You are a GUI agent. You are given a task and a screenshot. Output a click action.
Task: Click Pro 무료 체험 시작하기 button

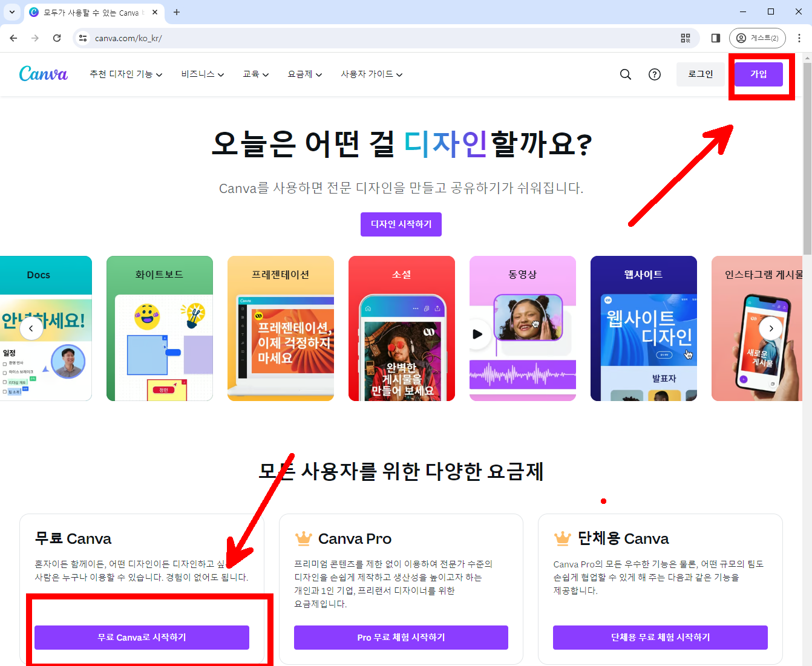tap(401, 638)
